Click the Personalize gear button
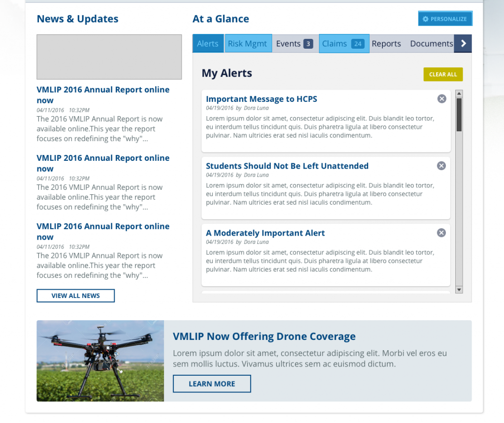 pyautogui.click(x=445, y=19)
